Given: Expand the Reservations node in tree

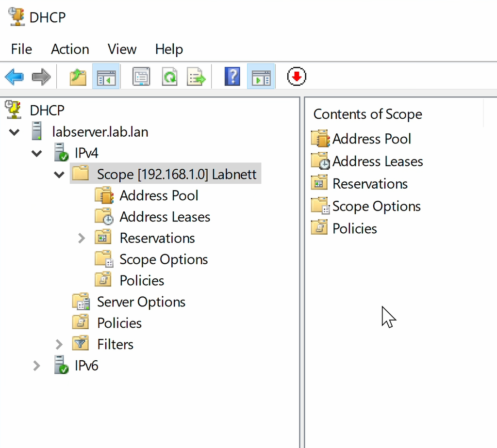Looking at the screenshot, I should coord(82,238).
